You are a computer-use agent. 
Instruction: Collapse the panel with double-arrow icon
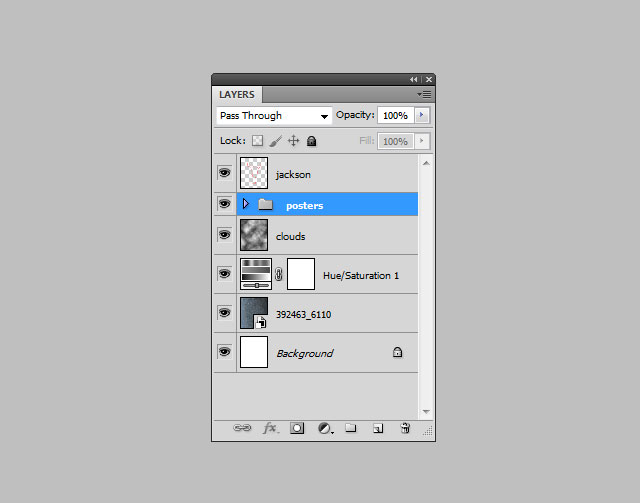414,79
